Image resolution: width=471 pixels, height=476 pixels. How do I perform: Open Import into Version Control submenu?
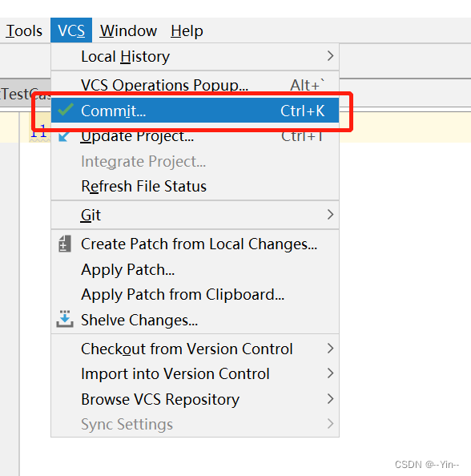[x=195, y=373]
